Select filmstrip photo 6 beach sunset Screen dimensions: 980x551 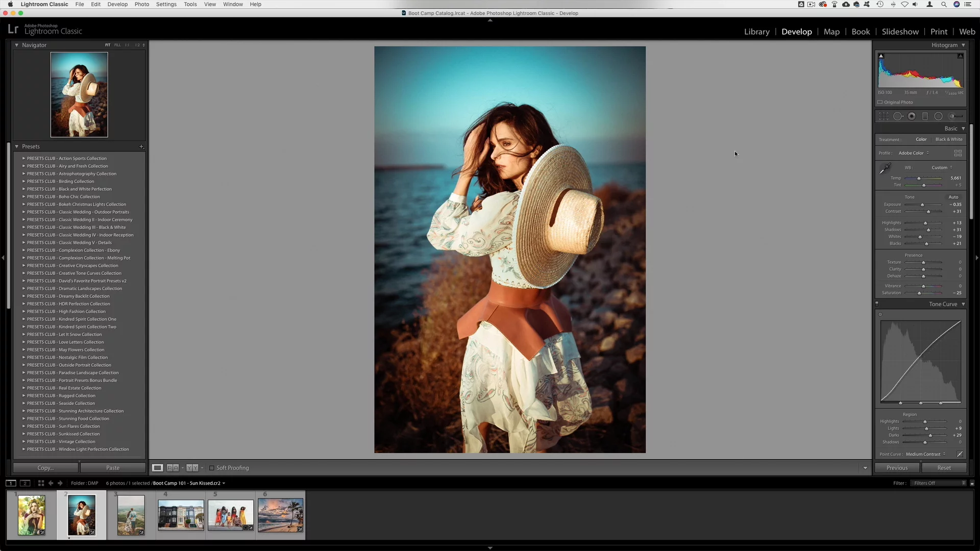pyautogui.click(x=280, y=515)
